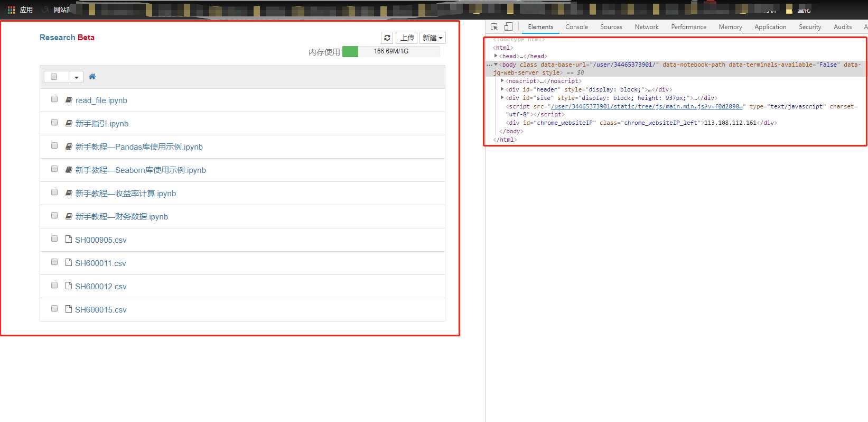The width and height of the screenshot is (868, 422).
Task: Open the Network tab
Action: [x=647, y=27]
